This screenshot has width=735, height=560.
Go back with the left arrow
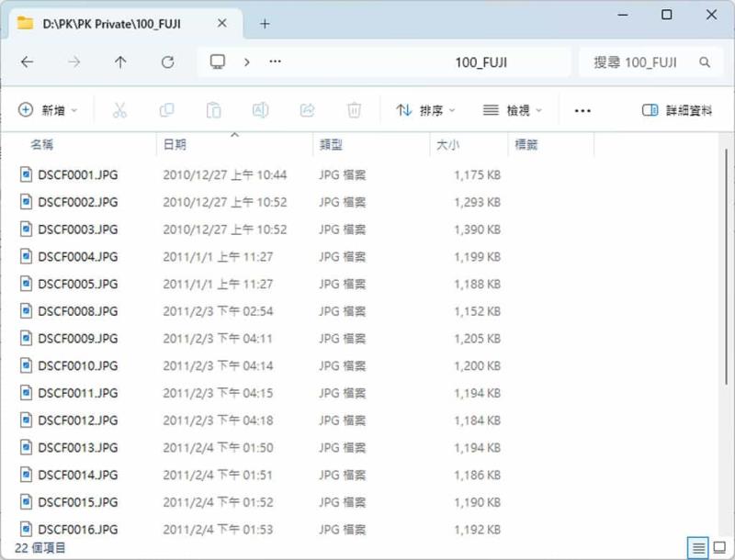tap(28, 62)
